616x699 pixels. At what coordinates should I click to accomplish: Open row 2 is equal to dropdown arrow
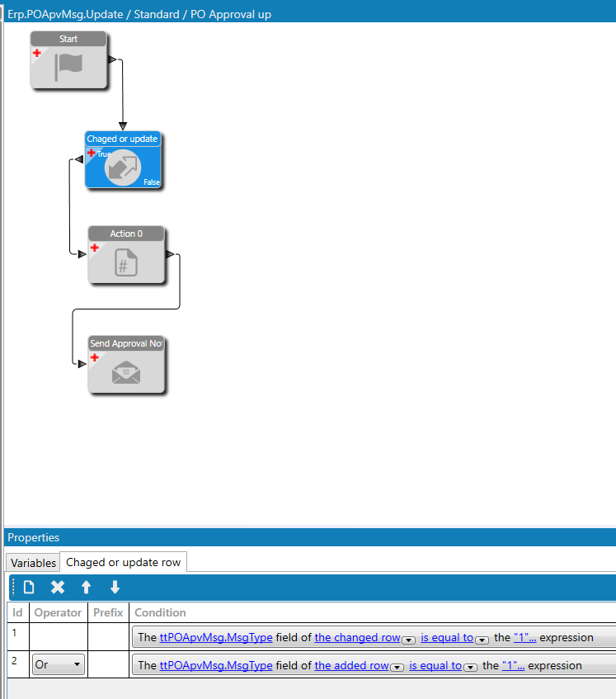click(470, 668)
